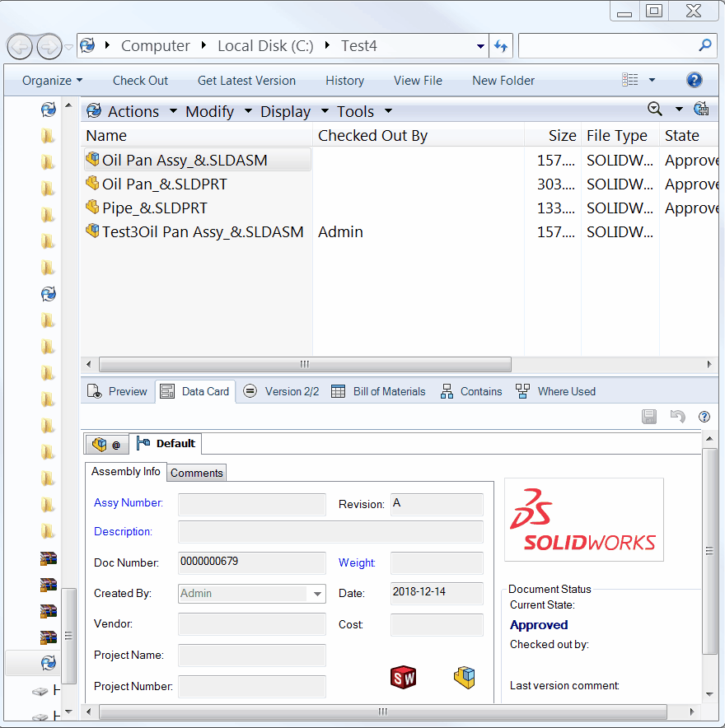Click the red SW SOLIDWORKS icon on the card
The height and width of the screenshot is (728, 725).
[x=404, y=677]
